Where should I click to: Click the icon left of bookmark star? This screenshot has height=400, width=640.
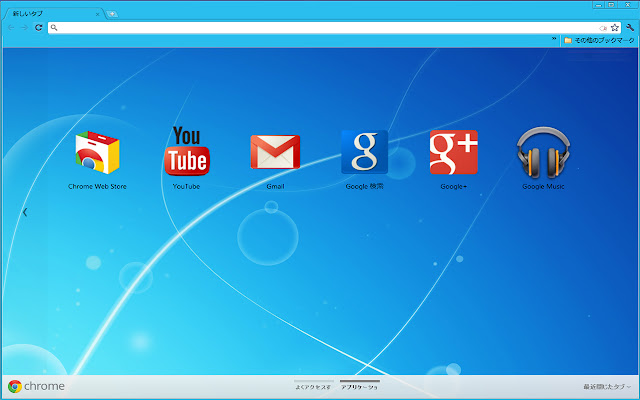[603, 28]
